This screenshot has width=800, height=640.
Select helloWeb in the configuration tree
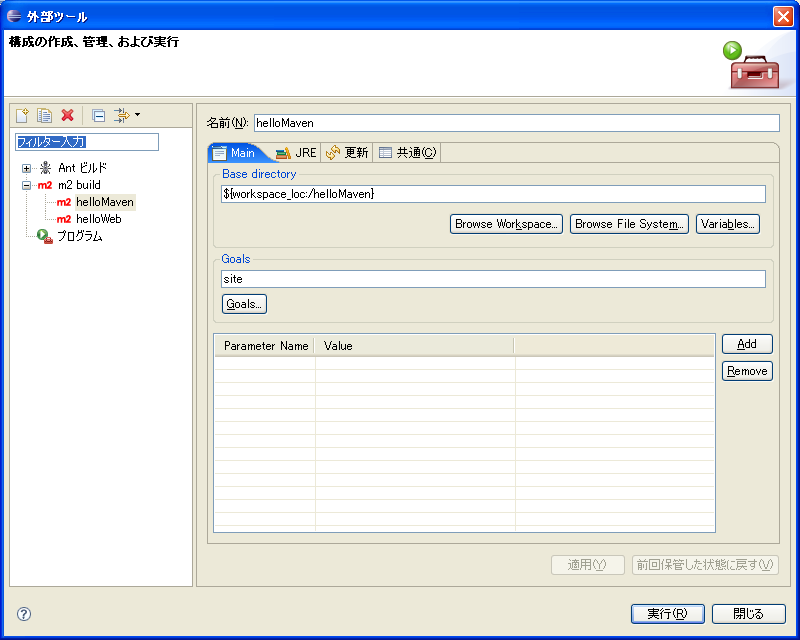tap(98, 219)
